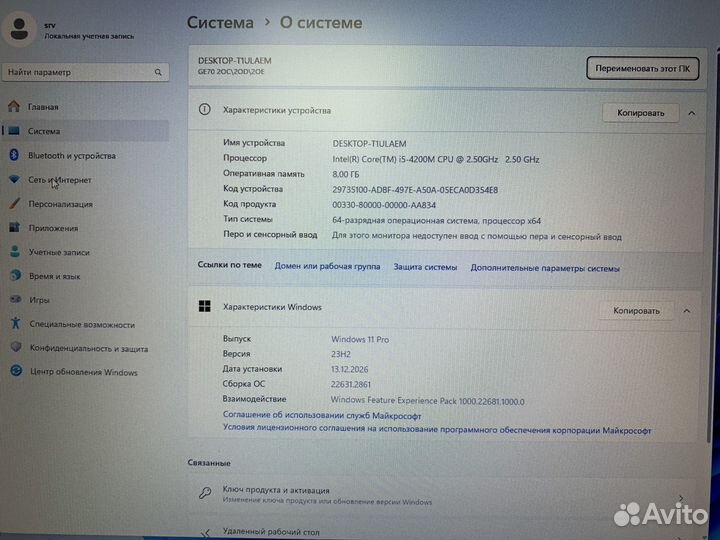Open Центр обновления Windows
Screen dimensions: 720x540
[84, 372]
